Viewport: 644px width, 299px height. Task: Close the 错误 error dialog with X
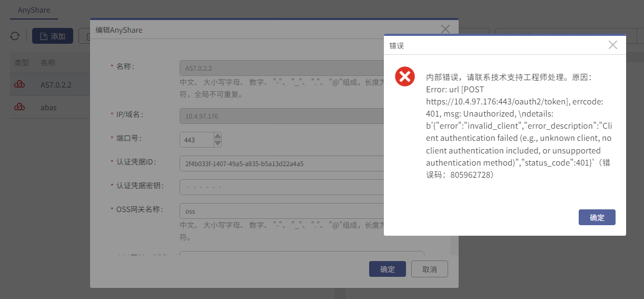(612, 45)
